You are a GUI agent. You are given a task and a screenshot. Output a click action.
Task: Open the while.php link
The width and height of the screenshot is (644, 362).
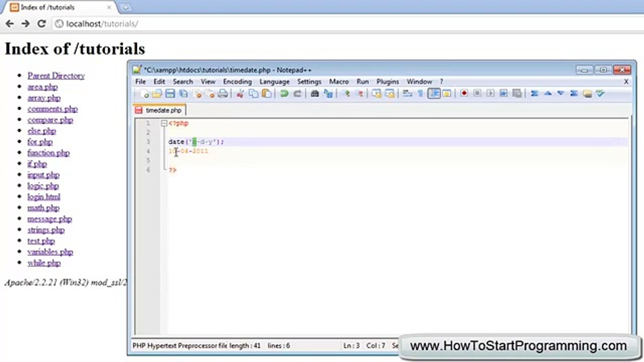coord(44,263)
